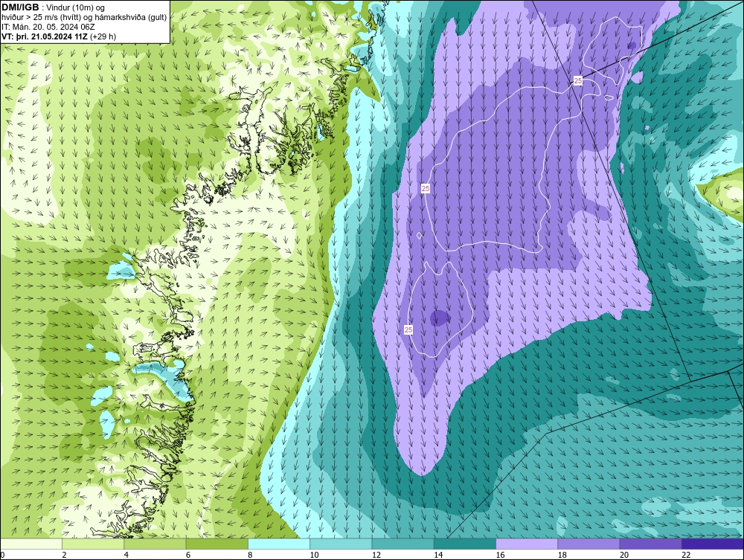The height and width of the screenshot is (560, 744).
Task: Pick the 4–6 m/s green legend swatch
Action: click(x=155, y=544)
